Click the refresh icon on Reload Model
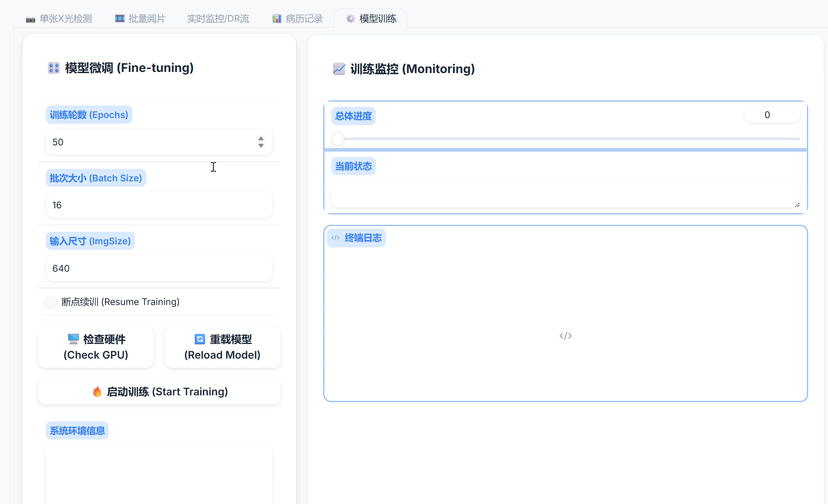The image size is (828, 504). [x=200, y=339]
